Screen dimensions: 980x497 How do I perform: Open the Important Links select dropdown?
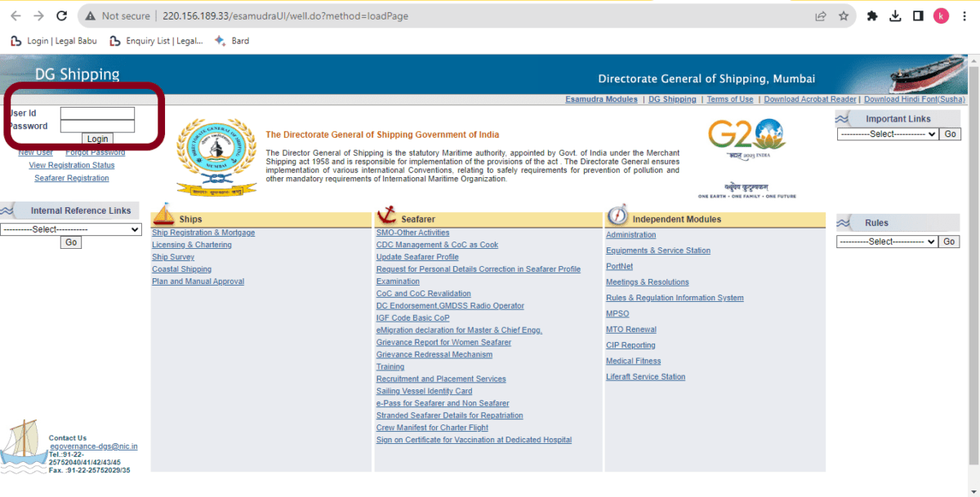887,134
